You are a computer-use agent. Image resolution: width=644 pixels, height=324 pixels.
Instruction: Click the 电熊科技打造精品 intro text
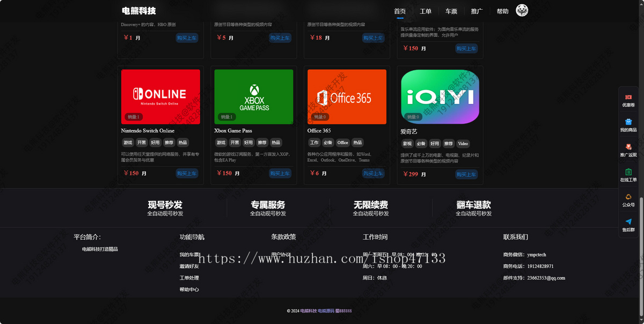click(100, 249)
